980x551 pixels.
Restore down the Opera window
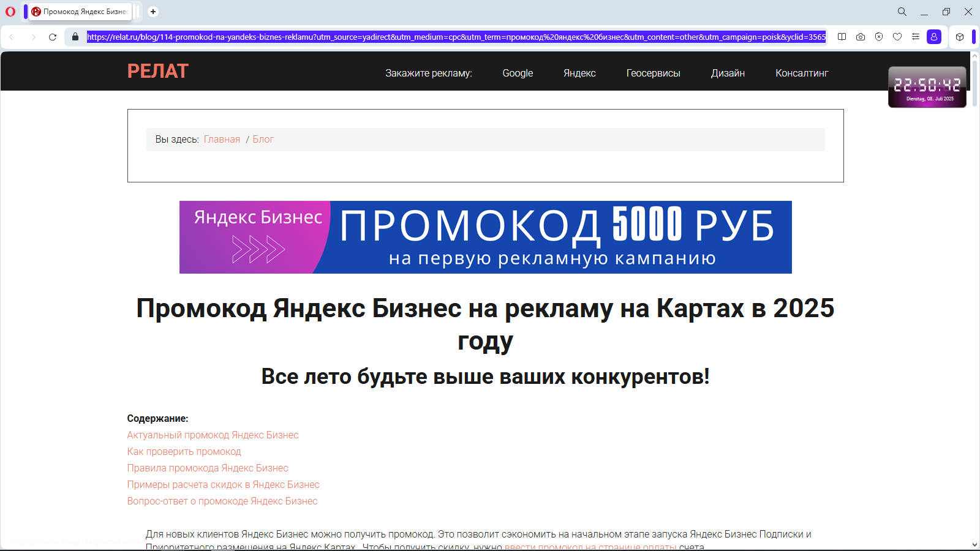(x=946, y=12)
